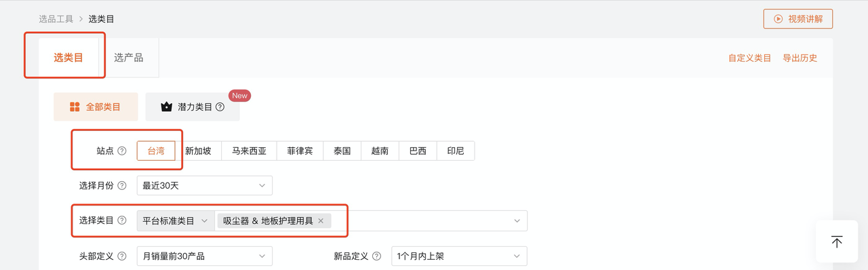Open the 潜力类目 tab

point(193,107)
